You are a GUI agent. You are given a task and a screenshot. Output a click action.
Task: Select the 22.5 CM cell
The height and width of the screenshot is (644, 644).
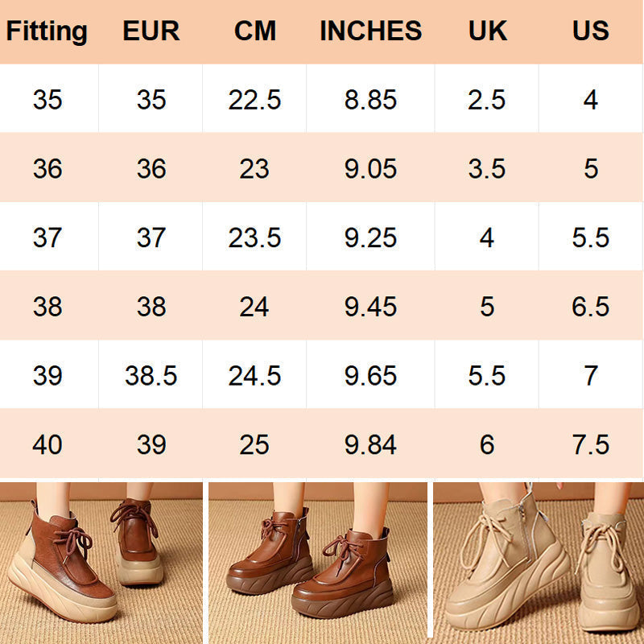(x=255, y=100)
